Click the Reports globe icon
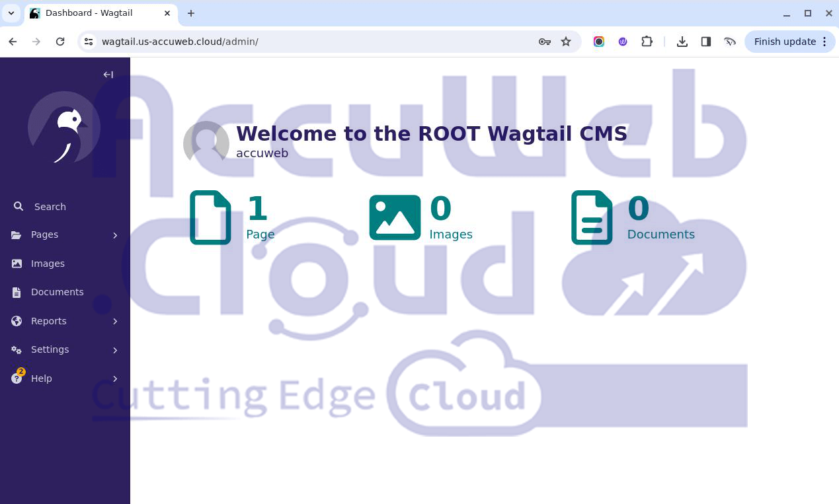The width and height of the screenshot is (839, 504). (17, 321)
